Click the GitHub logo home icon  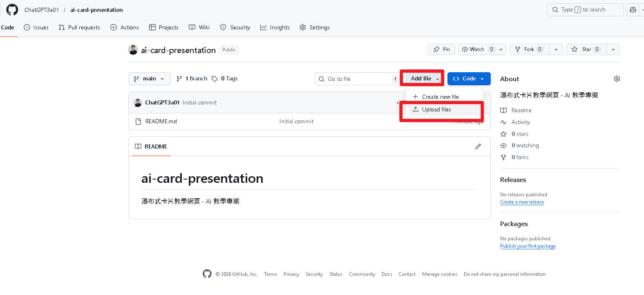pyautogui.click(x=12, y=10)
